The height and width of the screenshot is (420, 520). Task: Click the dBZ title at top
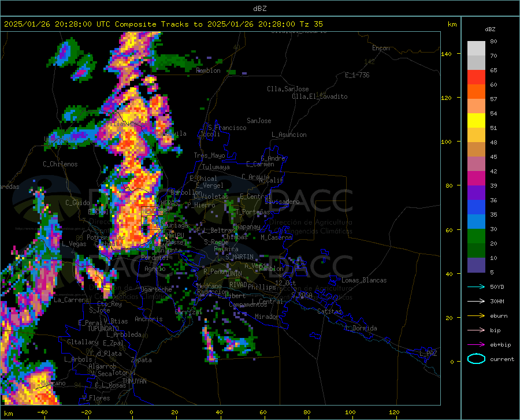259,9
